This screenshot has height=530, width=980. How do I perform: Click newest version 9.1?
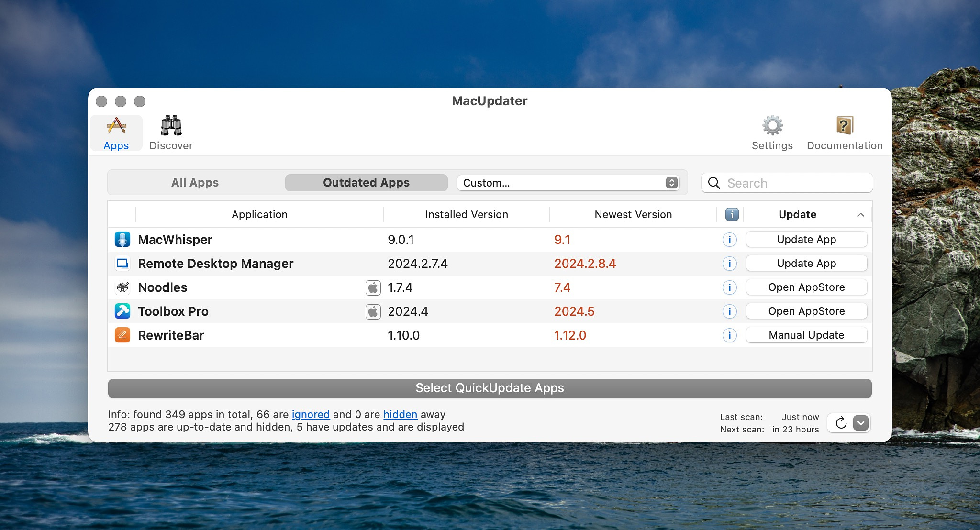point(562,240)
